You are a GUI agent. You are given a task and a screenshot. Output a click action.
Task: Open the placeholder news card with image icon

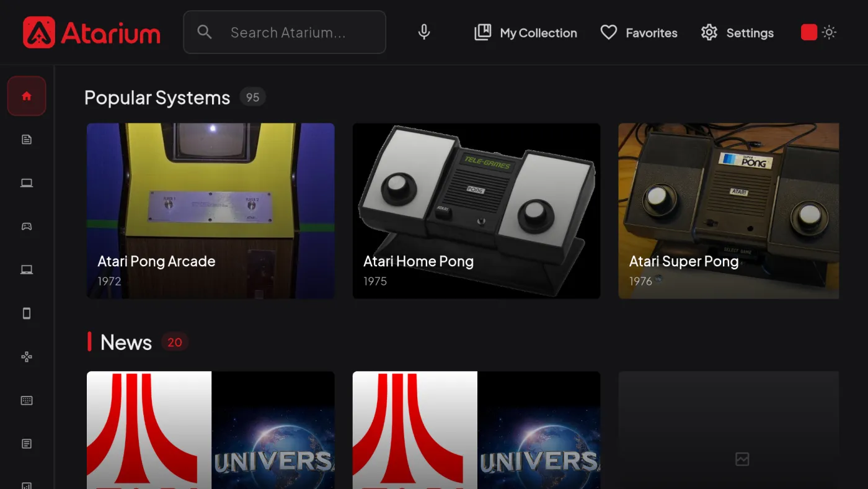pos(728,430)
